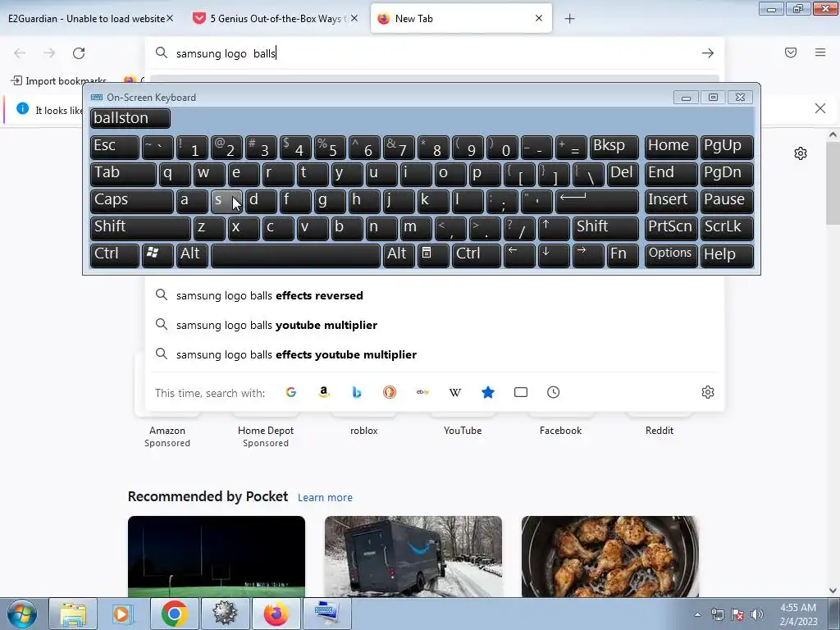Viewport: 840px width, 630px height.
Task: Search with Google engine icon
Action: click(x=291, y=392)
